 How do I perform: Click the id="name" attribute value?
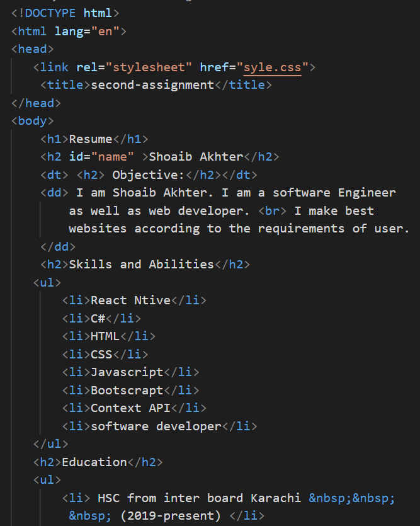[x=112, y=157]
